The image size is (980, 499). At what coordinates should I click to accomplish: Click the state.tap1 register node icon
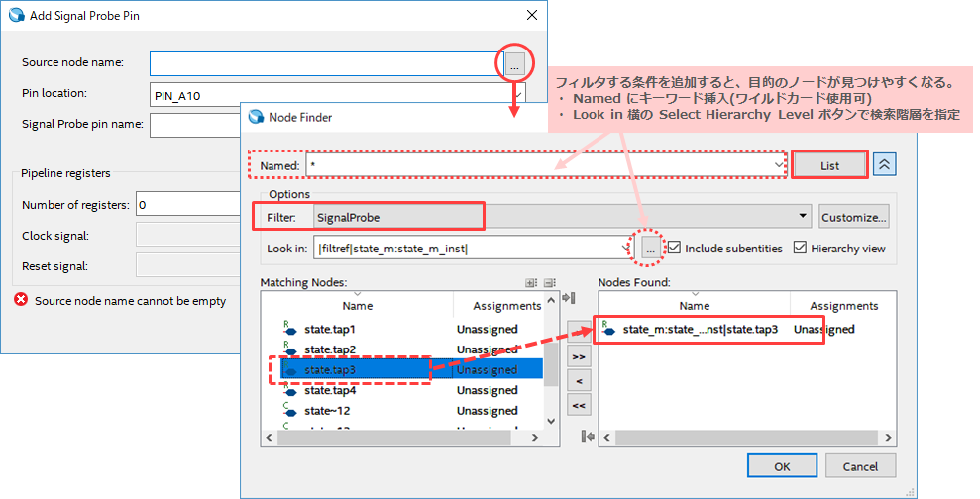(290, 329)
